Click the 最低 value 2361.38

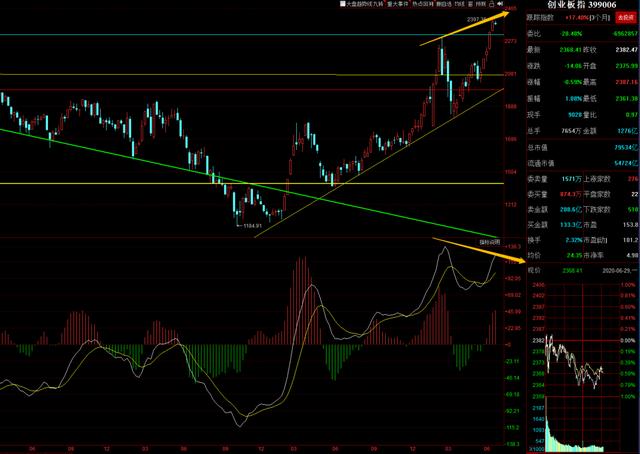point(626,98)
